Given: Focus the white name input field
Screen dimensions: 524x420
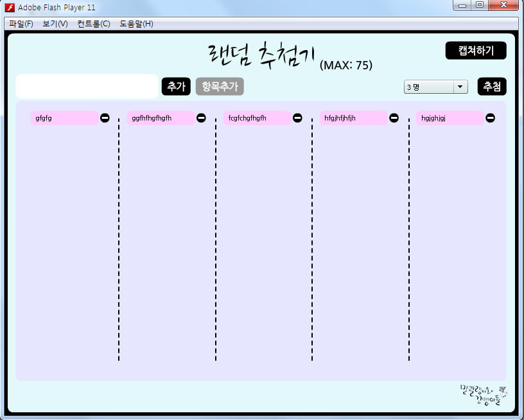Looking at the screenshot, I should [87, 87].
